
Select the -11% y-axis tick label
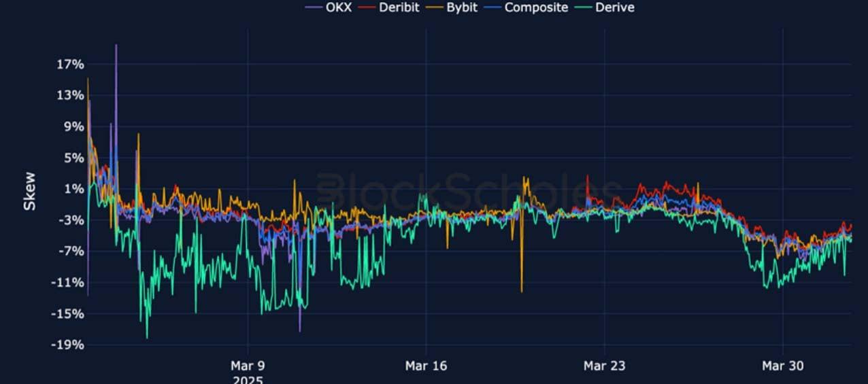(x=68, y=283)
